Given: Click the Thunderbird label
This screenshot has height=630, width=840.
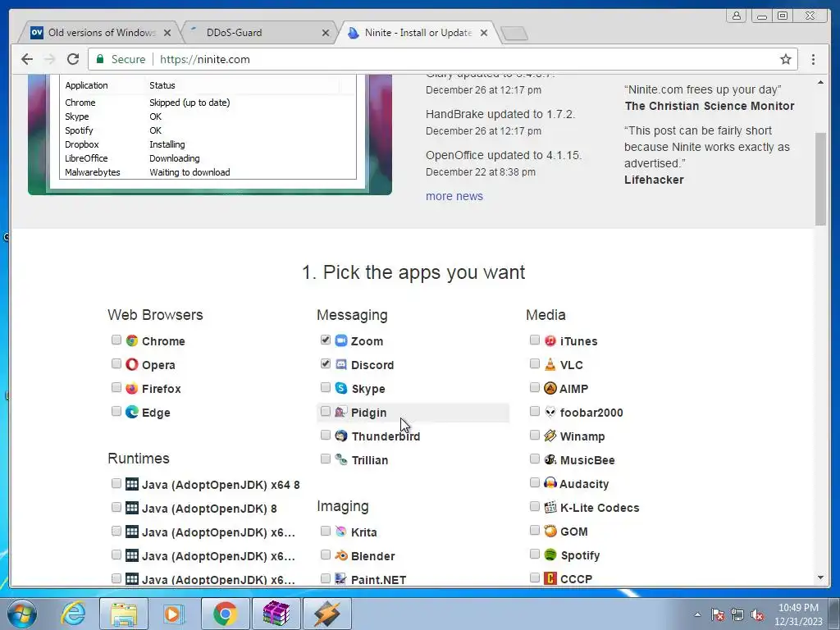Looking at the screenshot, I should (x=386, y=436).
